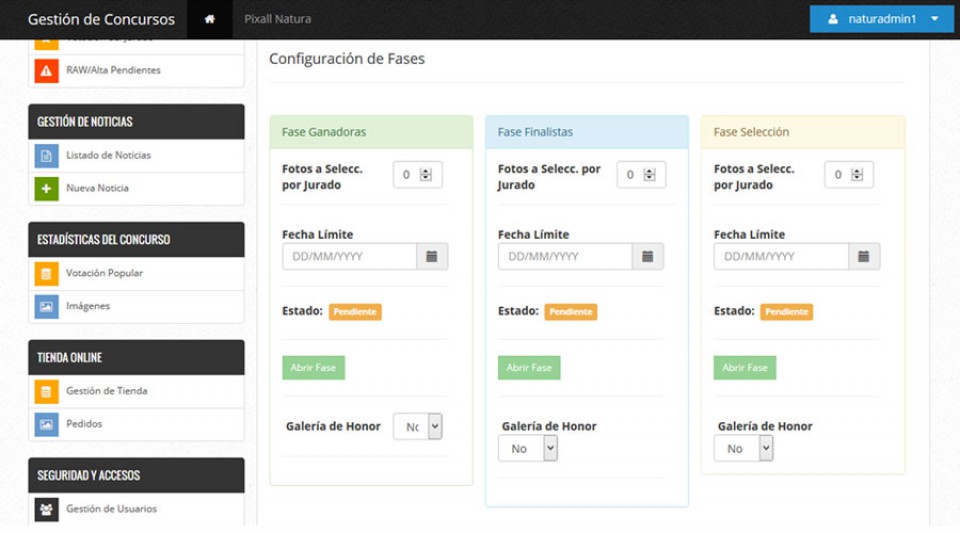The width and height of the screenshot is (960, 533).
Task: Click Pendiente badge in Fase Ganadoras
Action: (x=355, y=312)
